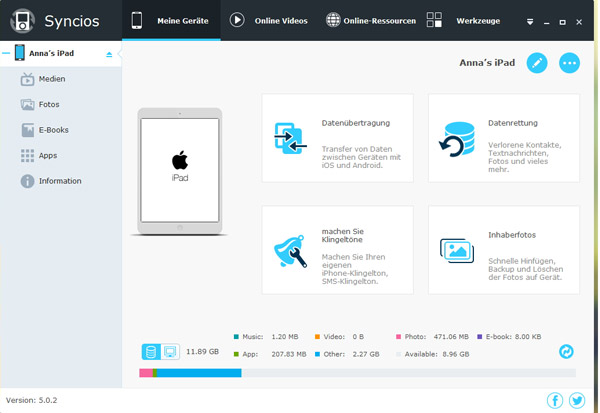Open the Datenübertragung card
Viewport: 600px width, 413px height.
(338, 138)
